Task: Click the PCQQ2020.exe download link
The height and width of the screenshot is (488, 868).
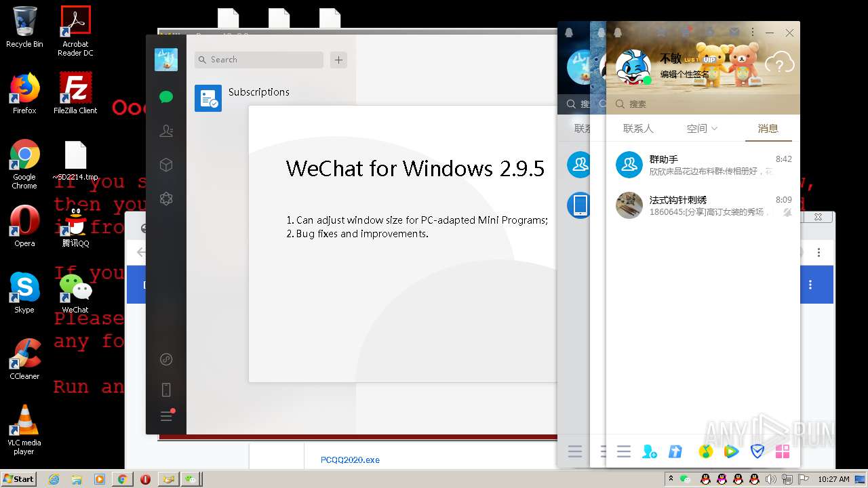Action: [350, 460]
